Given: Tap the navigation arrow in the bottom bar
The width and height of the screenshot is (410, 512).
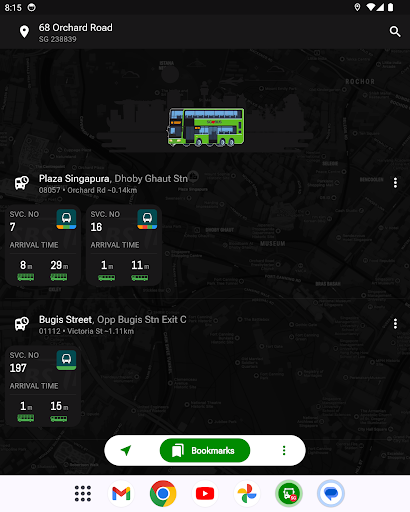Looking at the screenshot, I should (126, 450).
